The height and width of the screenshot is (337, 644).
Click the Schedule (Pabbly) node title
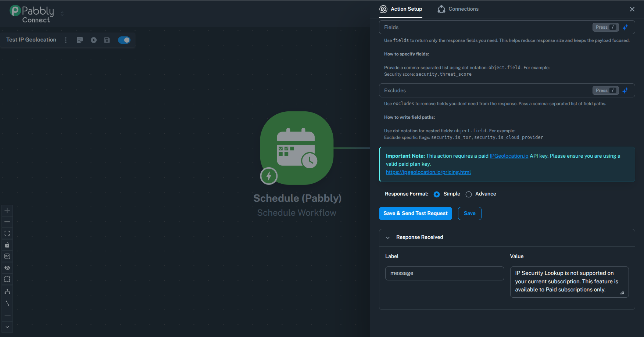297,198
